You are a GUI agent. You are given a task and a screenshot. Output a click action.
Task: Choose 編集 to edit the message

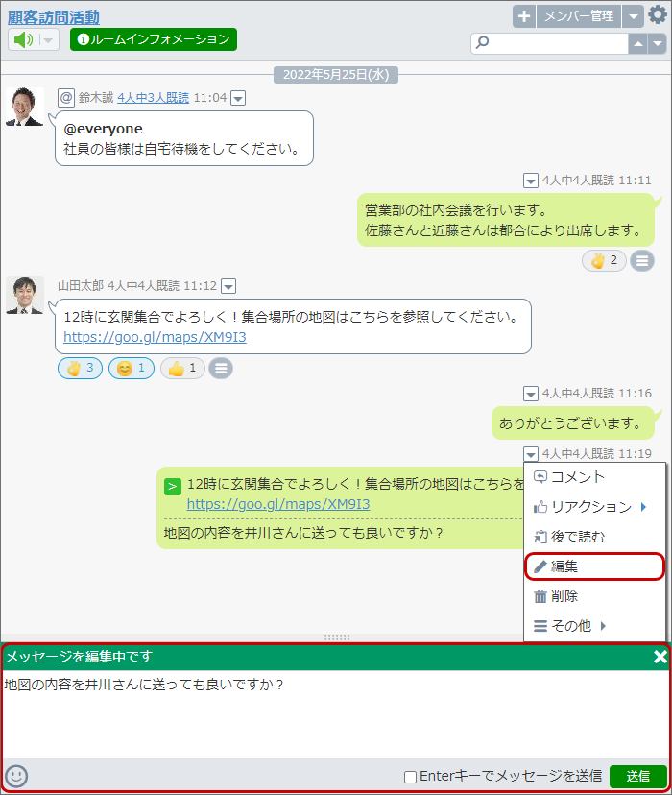594,566
